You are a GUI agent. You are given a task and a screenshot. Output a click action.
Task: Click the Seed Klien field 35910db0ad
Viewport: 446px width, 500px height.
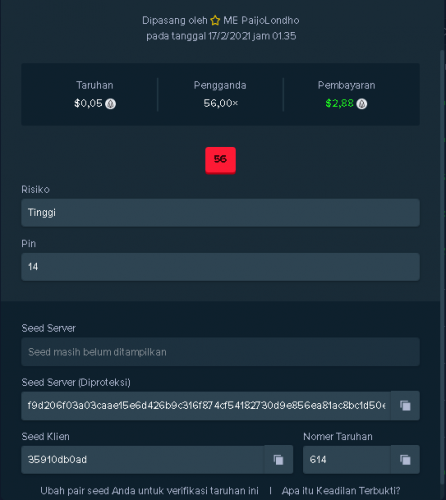click(x=143, y=460)
